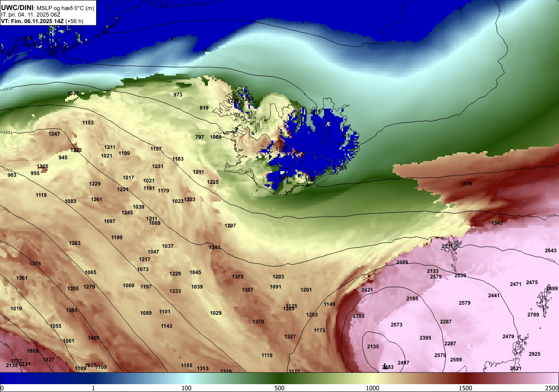Click the height value 1183
Screen dimensions: 559x392
pos(178,159)
